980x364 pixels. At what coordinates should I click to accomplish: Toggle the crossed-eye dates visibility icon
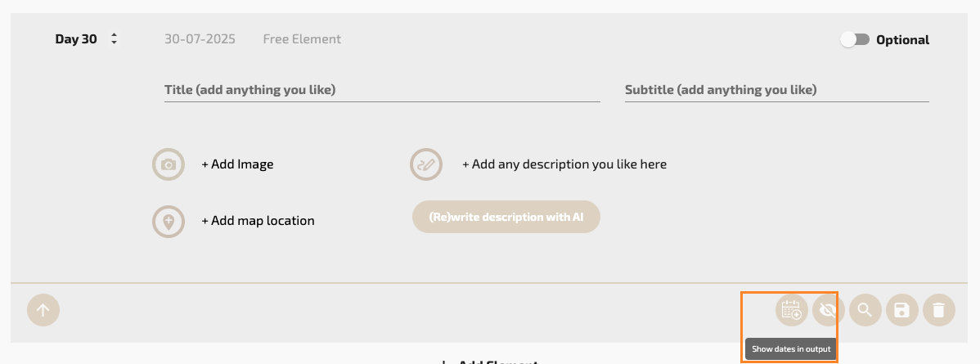[x=828, y=310]
